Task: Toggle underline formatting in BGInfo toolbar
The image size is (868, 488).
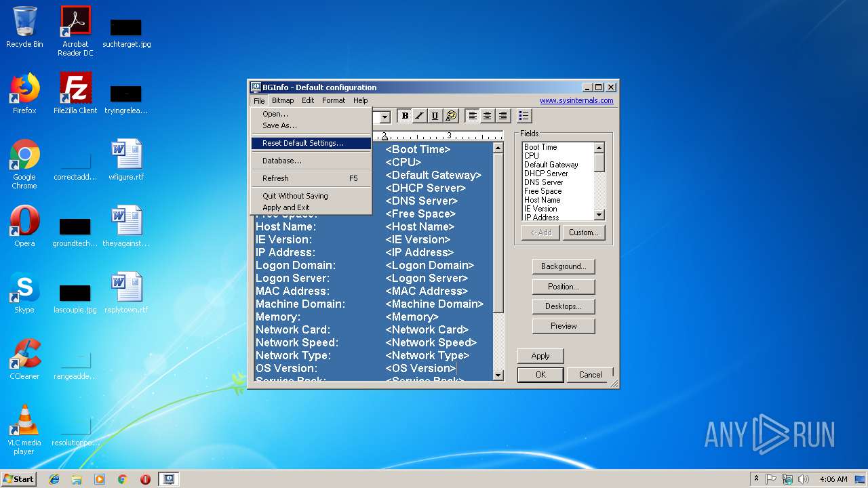Action: click(435, 116)
